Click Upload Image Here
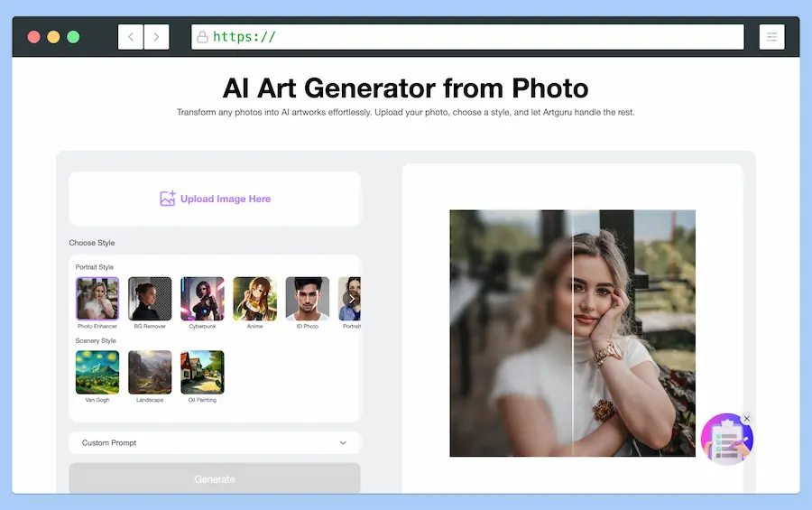Viewport: 812px width, 510px height. 225,199
